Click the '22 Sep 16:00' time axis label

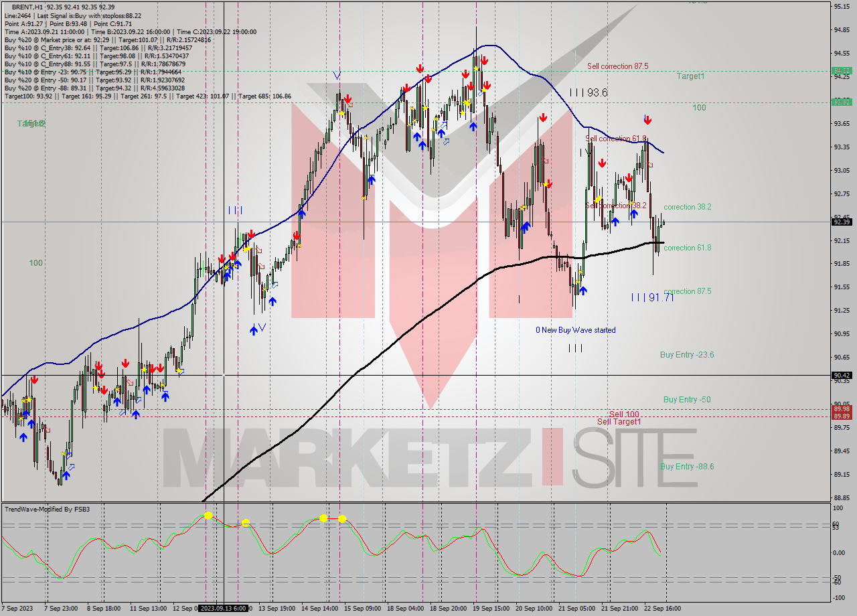coord(663,609)
